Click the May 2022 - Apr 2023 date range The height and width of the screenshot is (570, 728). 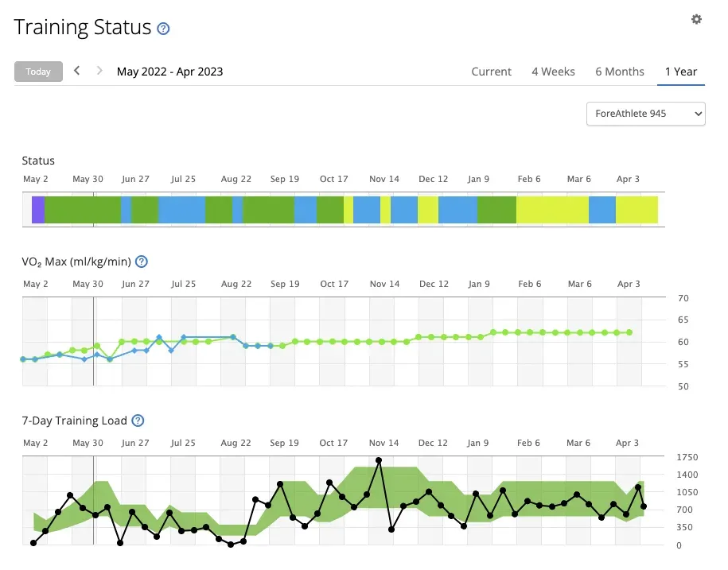click(169, 72)
